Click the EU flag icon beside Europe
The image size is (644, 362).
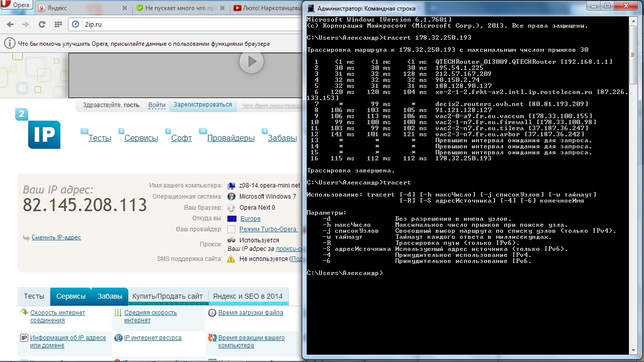click(231, 219)
